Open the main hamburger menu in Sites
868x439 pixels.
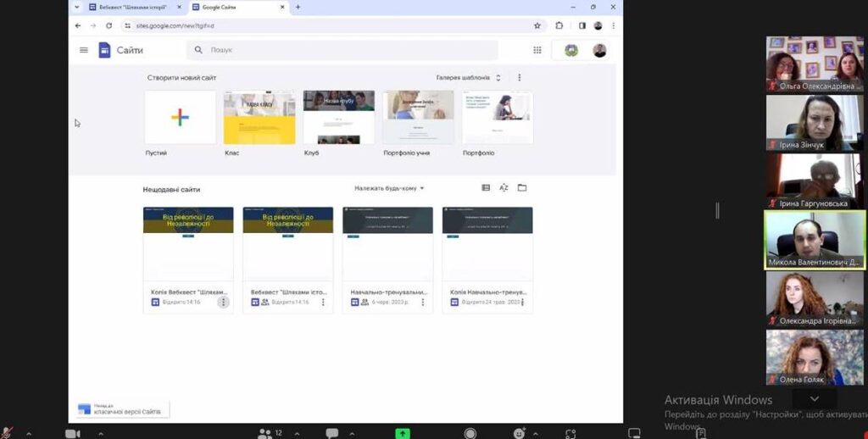coord(84,50)
